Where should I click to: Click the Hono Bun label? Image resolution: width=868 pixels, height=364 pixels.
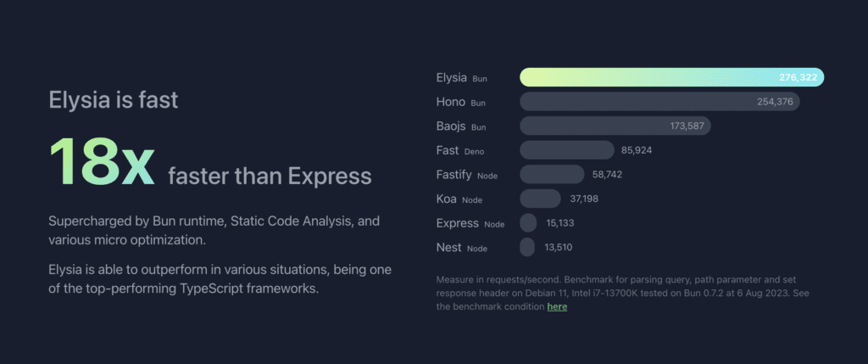tap(461, 102)
